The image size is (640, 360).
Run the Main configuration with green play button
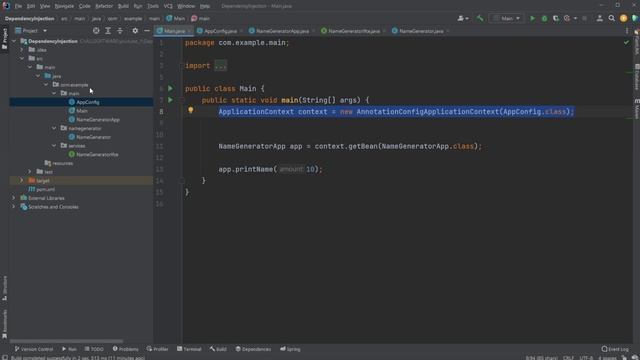532,18
